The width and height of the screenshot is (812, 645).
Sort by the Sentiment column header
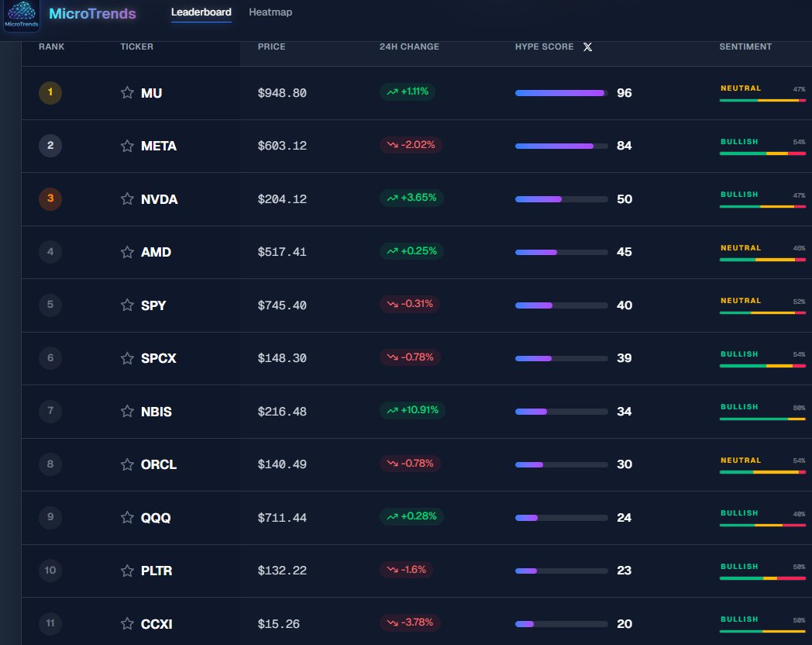click(745, 47)
